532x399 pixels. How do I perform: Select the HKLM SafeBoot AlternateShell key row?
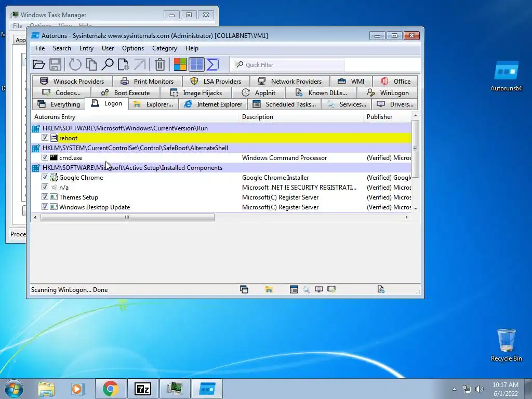tap(221, 148)
